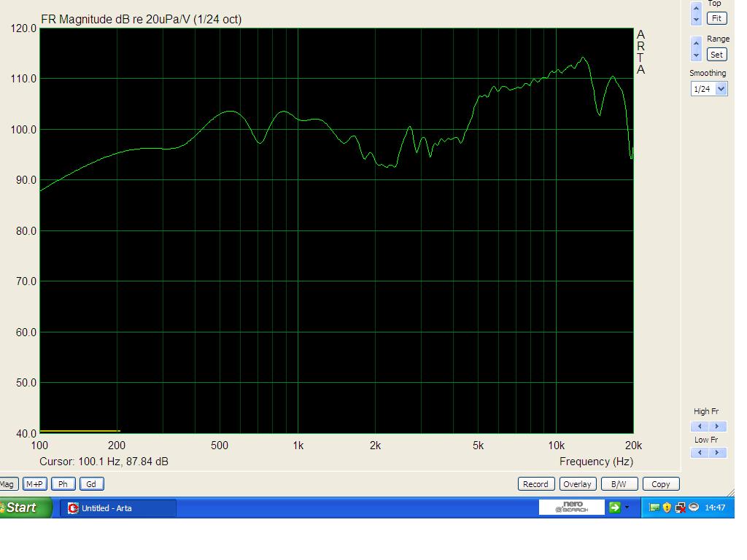
Task: Decrease Range with the down arrow
Action: [x=696, y=55]
